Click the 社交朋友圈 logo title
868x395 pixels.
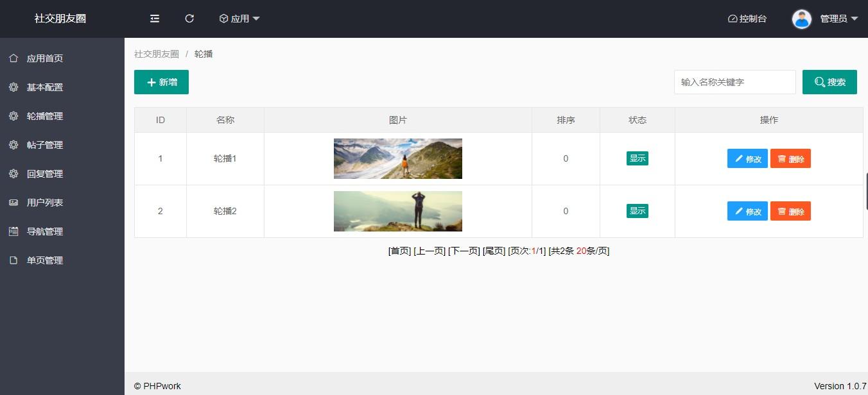pos(60,19)
